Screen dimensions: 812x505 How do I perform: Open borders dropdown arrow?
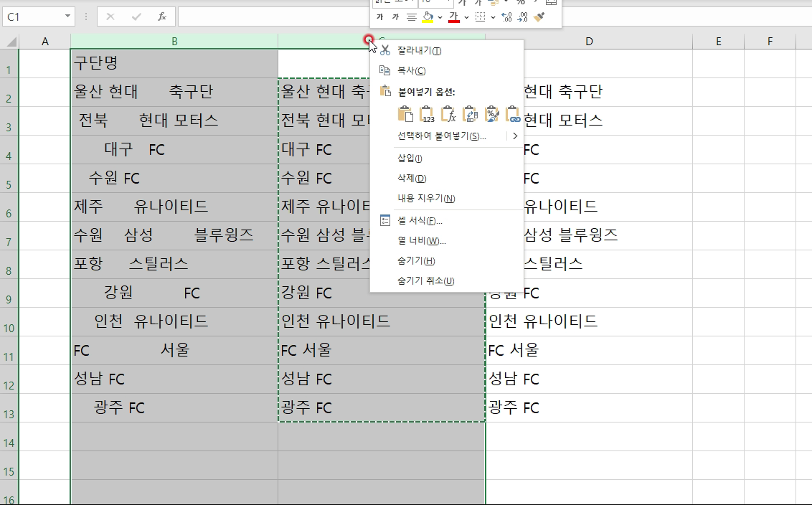coord(493,18)
